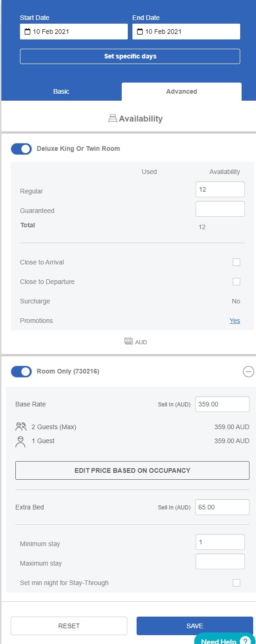Select the Advanced tab

pyautogui.click(x=182, y=91)
